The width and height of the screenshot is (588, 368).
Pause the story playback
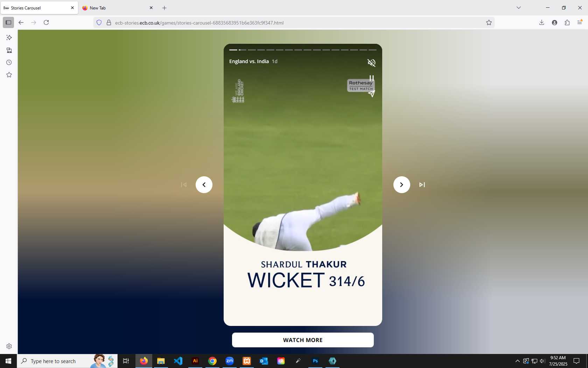(372, 78)
